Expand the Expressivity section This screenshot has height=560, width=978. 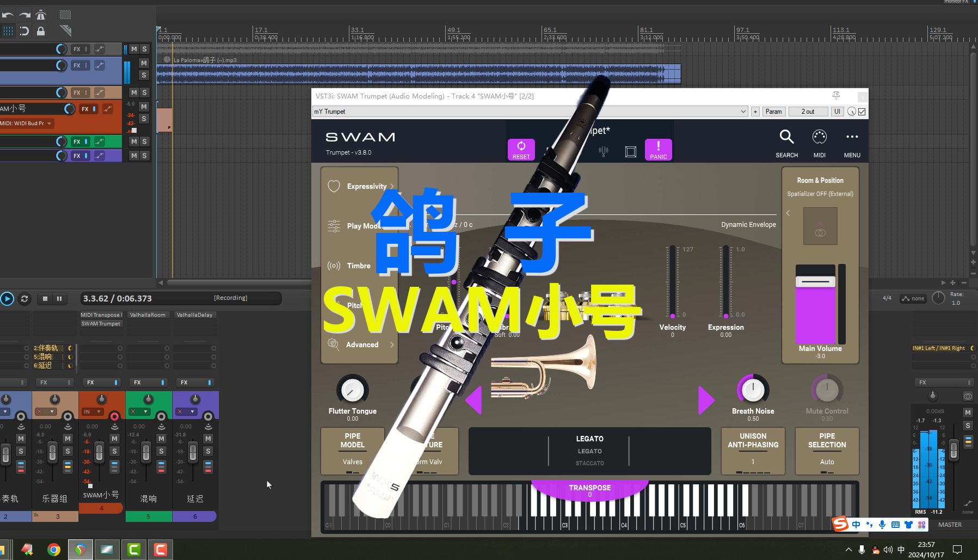click(360, 186)
